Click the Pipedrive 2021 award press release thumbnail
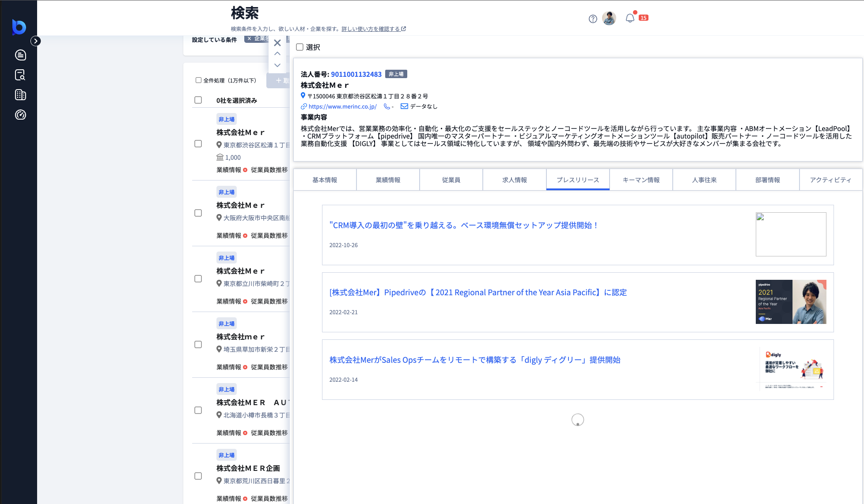The height and width of the screenshot is (504, 864). (x=791, y=302)
